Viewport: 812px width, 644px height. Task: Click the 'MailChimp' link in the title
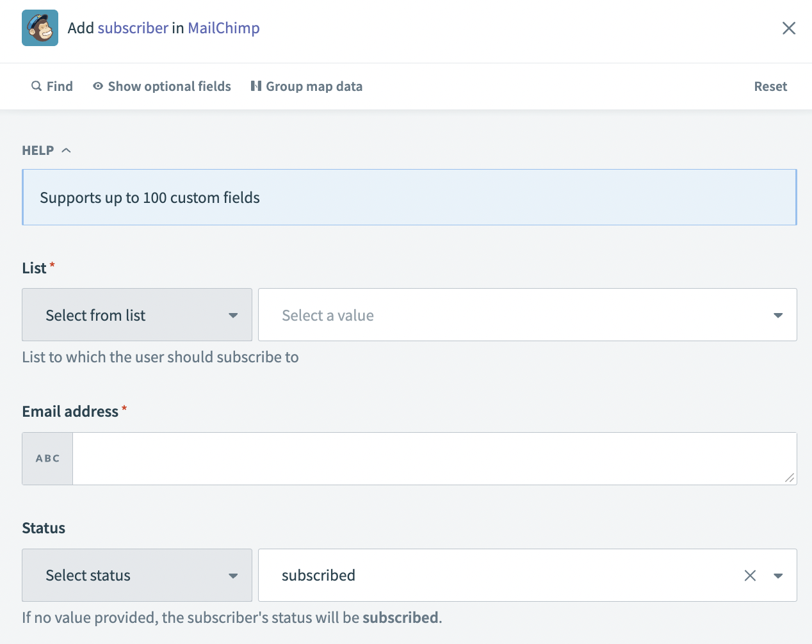223,28
